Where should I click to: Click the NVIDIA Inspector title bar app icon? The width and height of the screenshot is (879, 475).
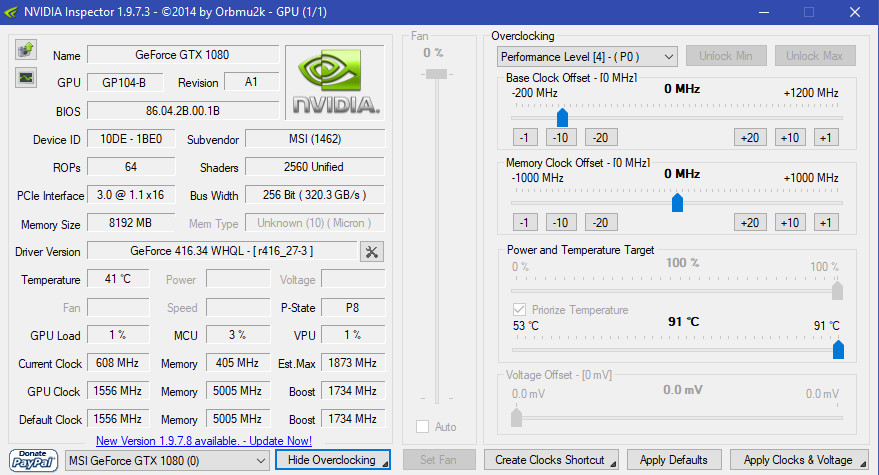pyautogui.click(x=11, y=12)
